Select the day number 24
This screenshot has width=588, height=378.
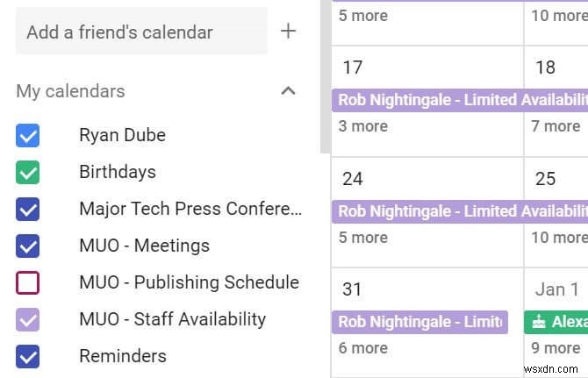click(353, 179)
